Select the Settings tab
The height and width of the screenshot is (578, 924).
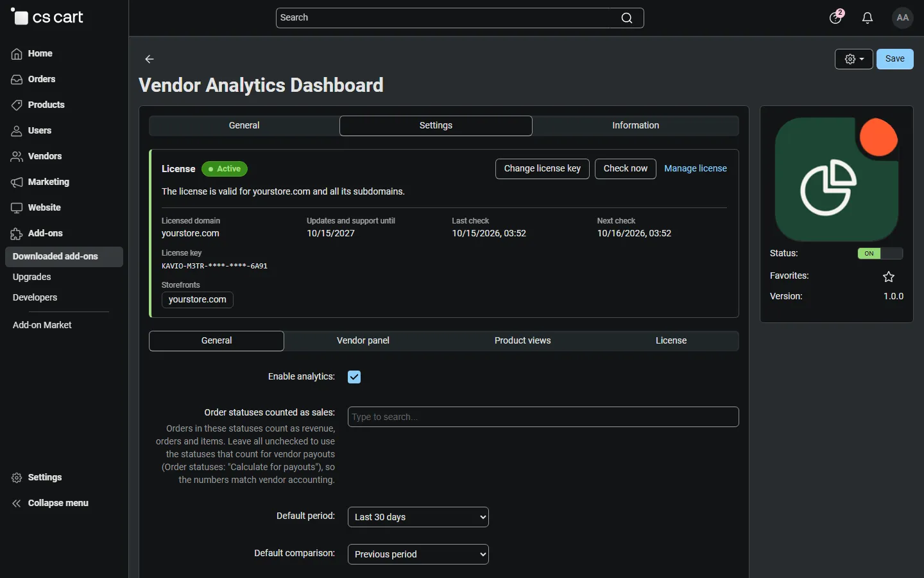pyautogui.click(x=436, y=126)
